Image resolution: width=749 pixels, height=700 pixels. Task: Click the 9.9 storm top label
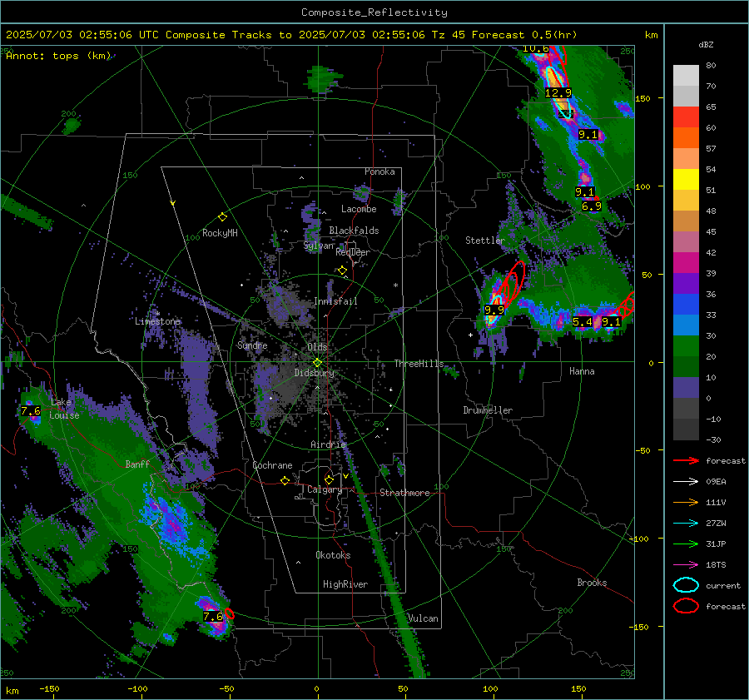pos(494,310)
